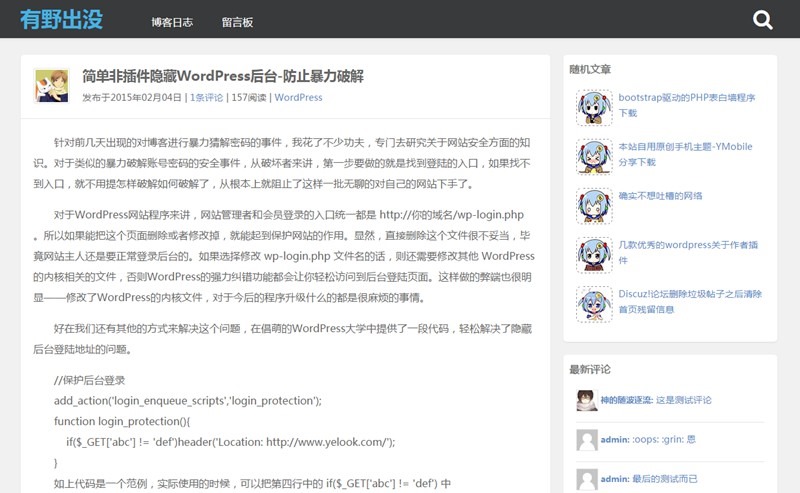800x493 pixels.
Task: Click the code line add_action('login_enqueue_scripts'
Action: 188,401
